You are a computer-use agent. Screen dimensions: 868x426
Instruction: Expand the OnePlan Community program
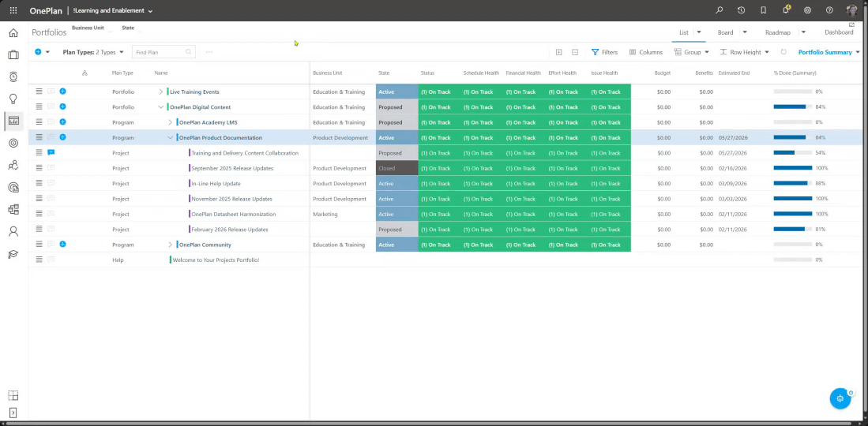coord(170,245)
